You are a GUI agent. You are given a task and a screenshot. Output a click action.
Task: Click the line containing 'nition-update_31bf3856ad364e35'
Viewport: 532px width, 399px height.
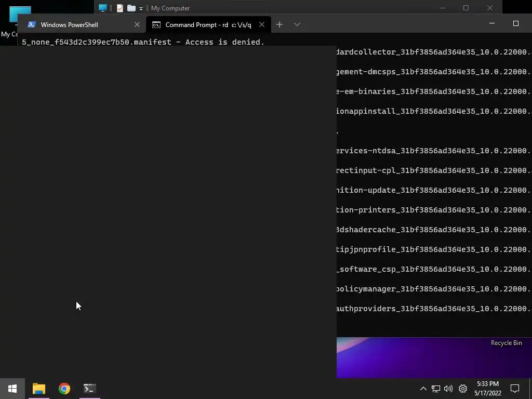pos(434,190)
